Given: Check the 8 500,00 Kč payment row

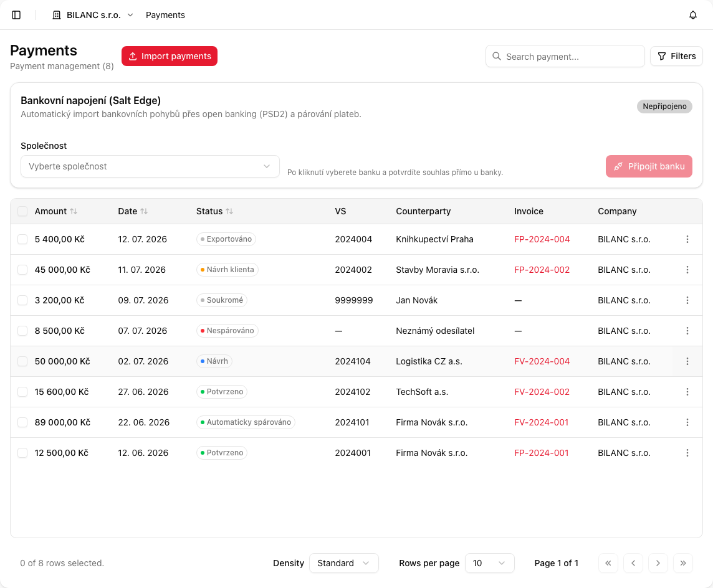Looking at the screenshot, I should 22,331.
